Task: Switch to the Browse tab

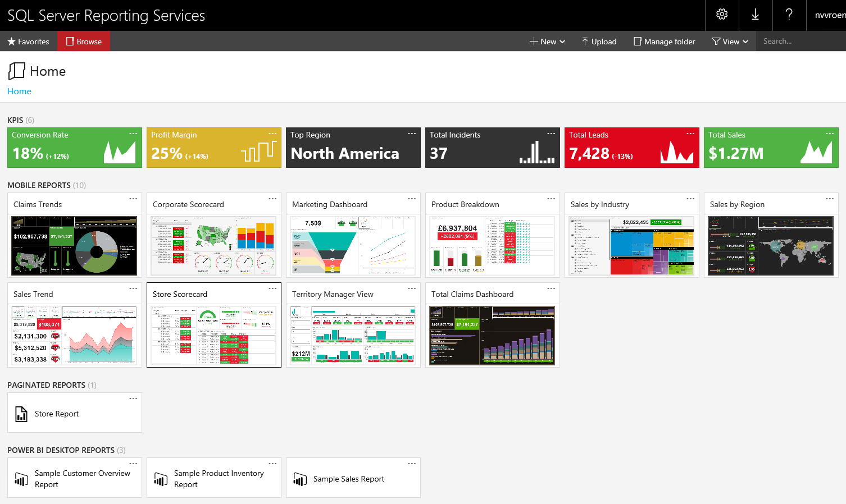Action: click(x=83, y=41)
